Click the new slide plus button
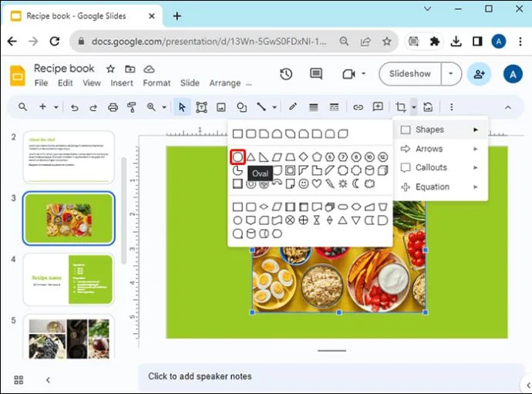The image size is (532, 394). pyautogui.click(x=42, y=107)
